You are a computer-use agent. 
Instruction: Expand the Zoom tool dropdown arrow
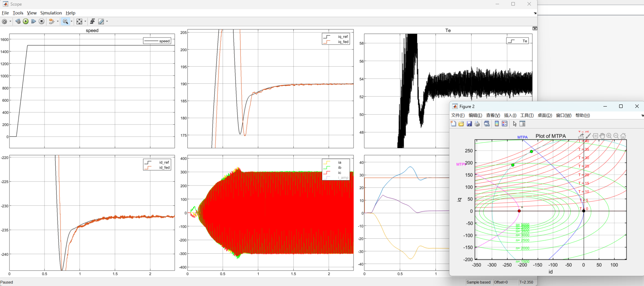click(x=71, y=21)
